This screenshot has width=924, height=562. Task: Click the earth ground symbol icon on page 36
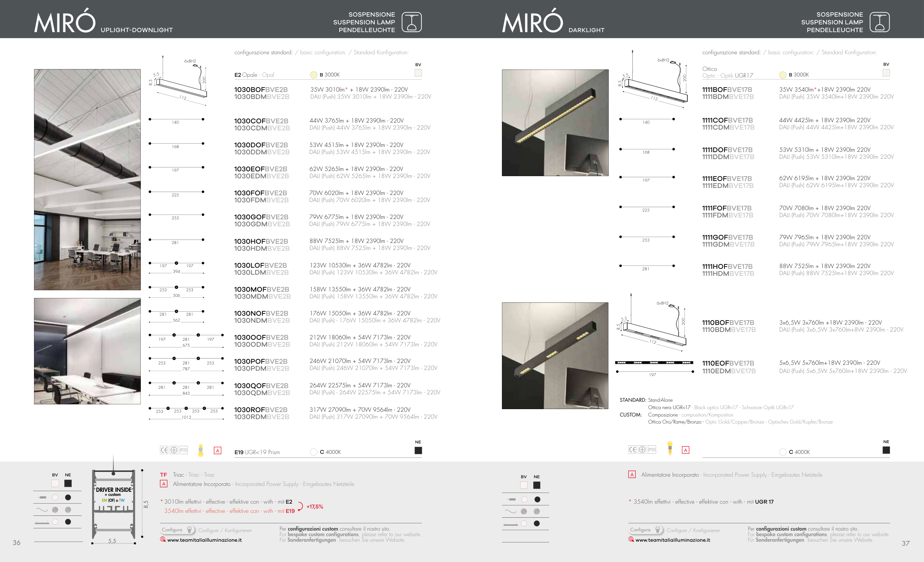point(174,450)
